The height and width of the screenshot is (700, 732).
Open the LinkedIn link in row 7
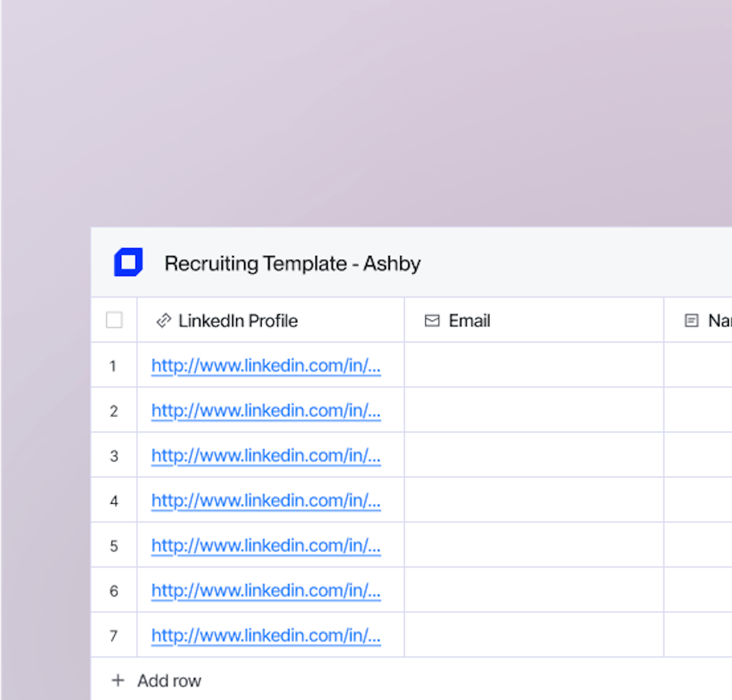(266, 636)
